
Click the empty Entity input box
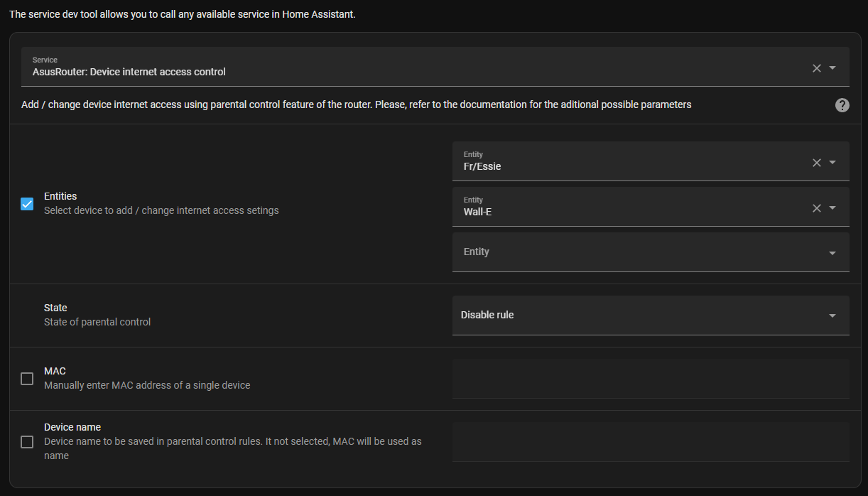point(604,252)
